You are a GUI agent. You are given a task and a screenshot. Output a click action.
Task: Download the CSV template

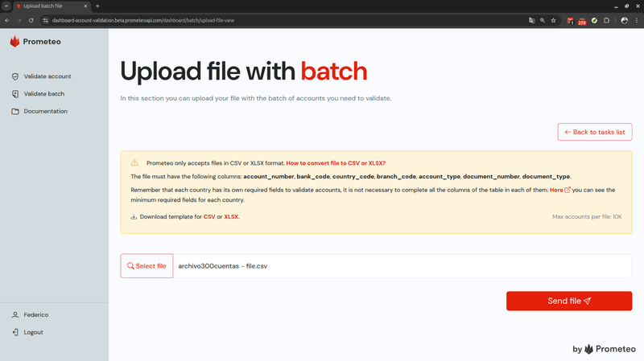[208, 217]
